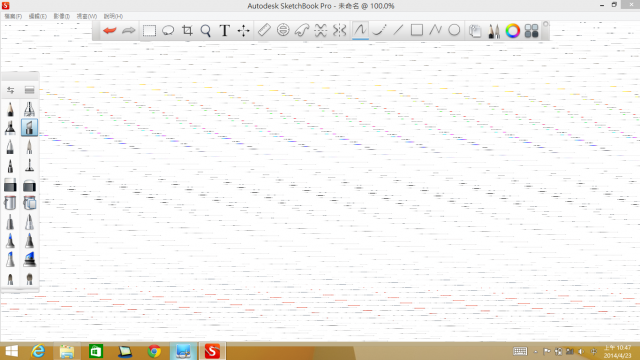
Task: Select the left blue-tipped marker
Action: pos(10,241)
